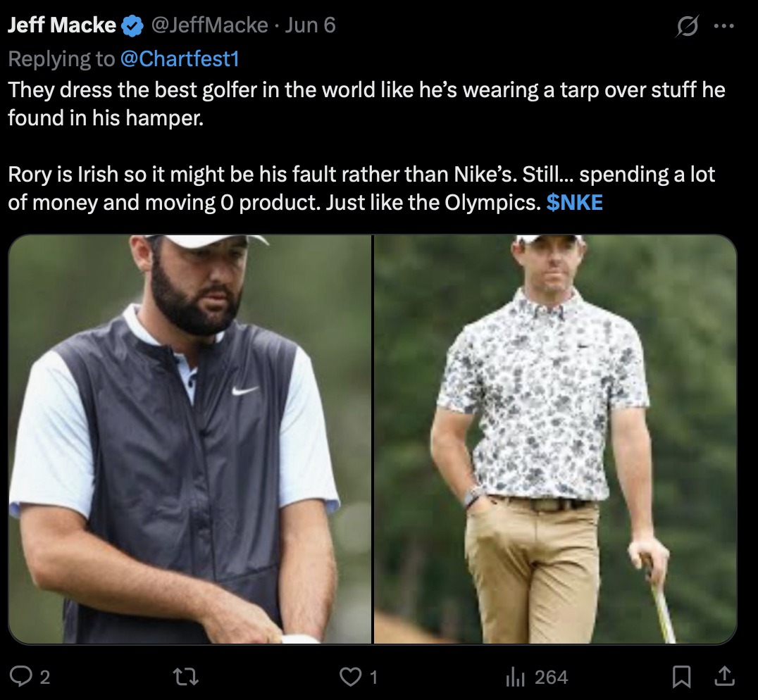Click the @JeffMacke handle
The height and width of the screenshot is (700, 758).
[209, 26]
